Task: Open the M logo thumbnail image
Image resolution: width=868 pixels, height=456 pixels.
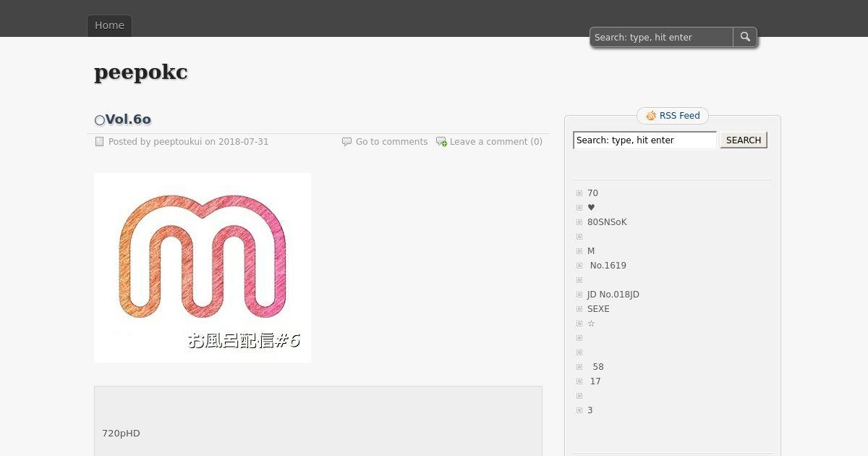Action: tap(203, 267)
